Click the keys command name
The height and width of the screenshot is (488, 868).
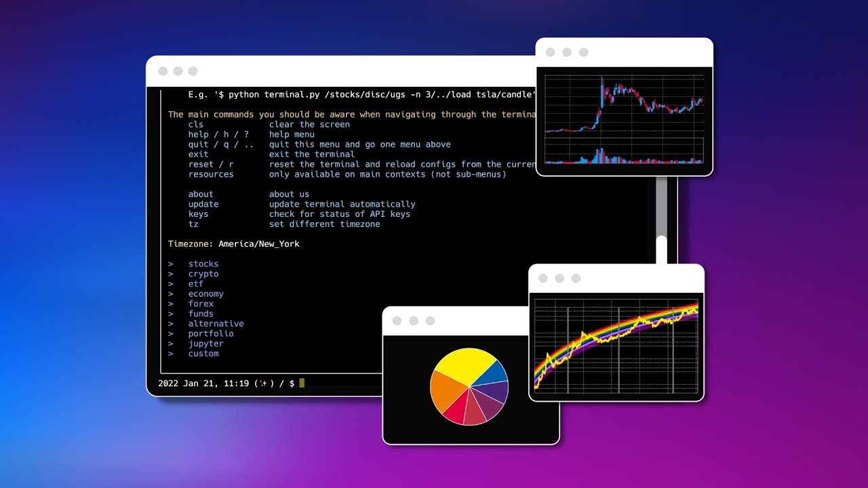click(x=198, y=214)
